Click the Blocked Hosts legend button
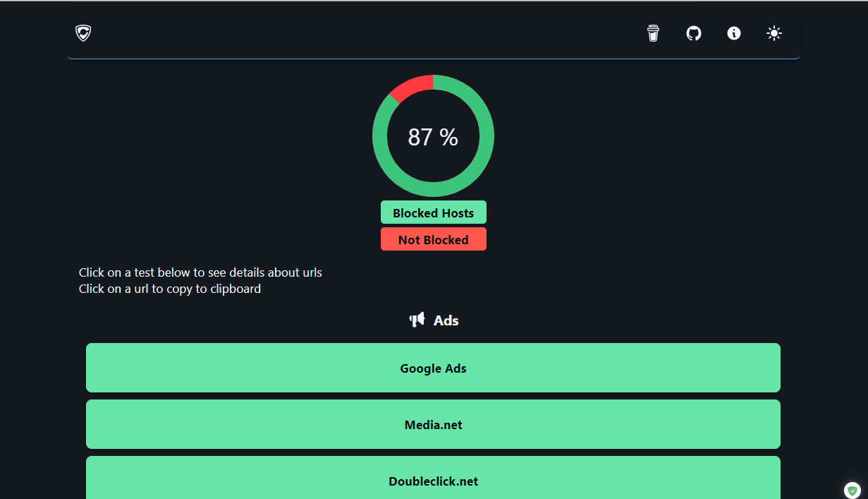868x499 pixels. click(434, 212)
